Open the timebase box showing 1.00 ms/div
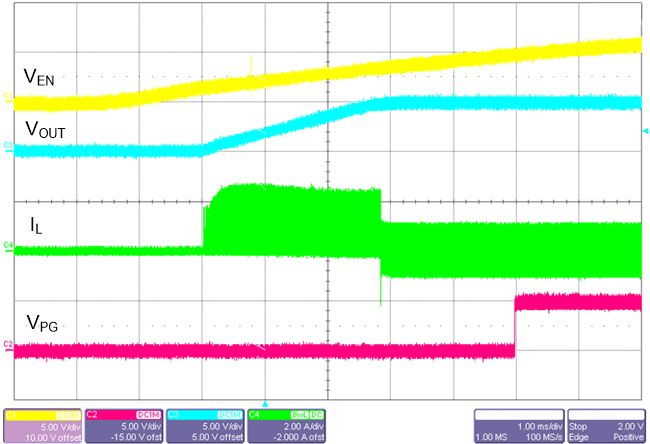The width and height of the screenshot is (650, 444). point(519,426)
